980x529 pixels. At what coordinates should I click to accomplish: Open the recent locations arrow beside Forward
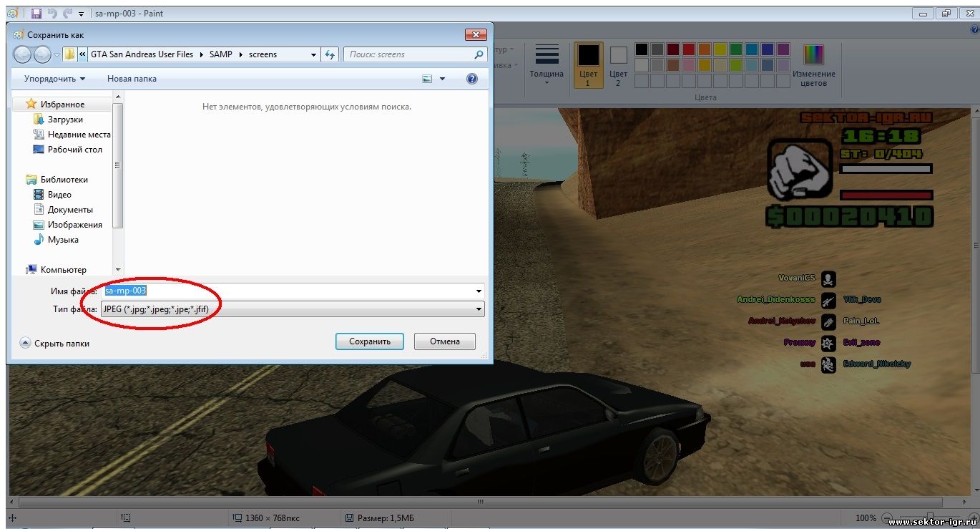pos(57,55)
